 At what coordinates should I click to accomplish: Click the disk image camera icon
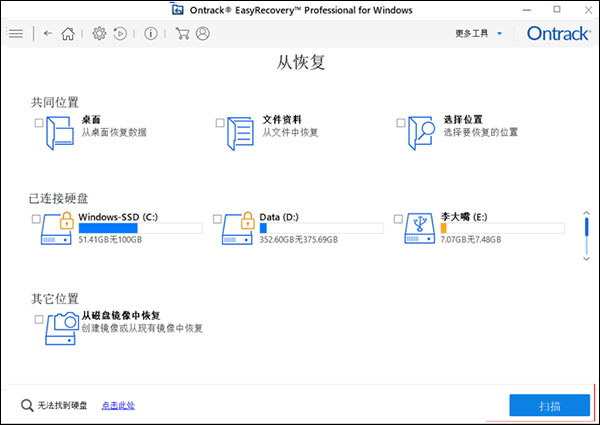point(62,329)
